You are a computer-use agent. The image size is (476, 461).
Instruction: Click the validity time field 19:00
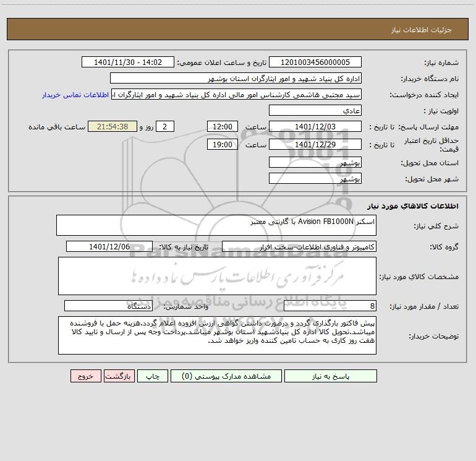click(222, 144)
